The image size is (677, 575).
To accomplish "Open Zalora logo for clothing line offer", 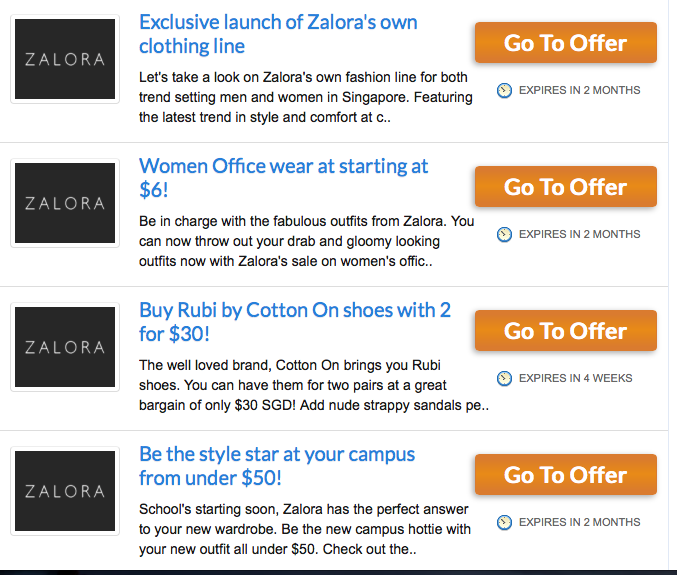I will point(65,59).
